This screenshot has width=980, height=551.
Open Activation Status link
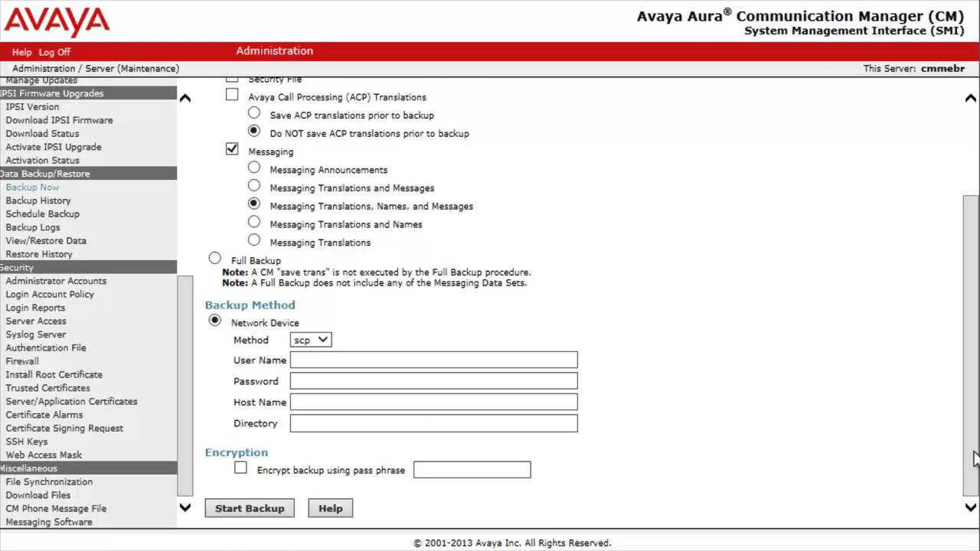(x=42, y=161)
